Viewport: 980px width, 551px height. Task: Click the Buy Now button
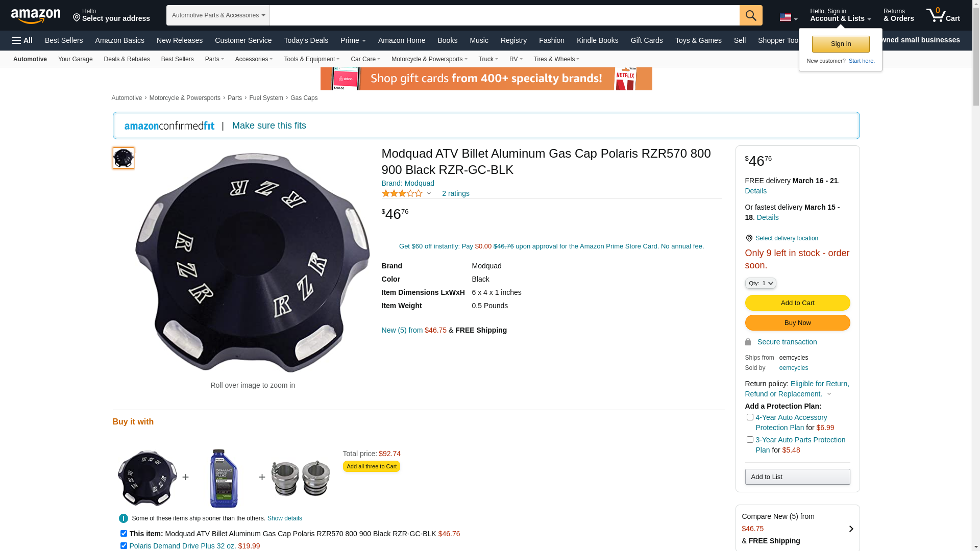[797, 322]
